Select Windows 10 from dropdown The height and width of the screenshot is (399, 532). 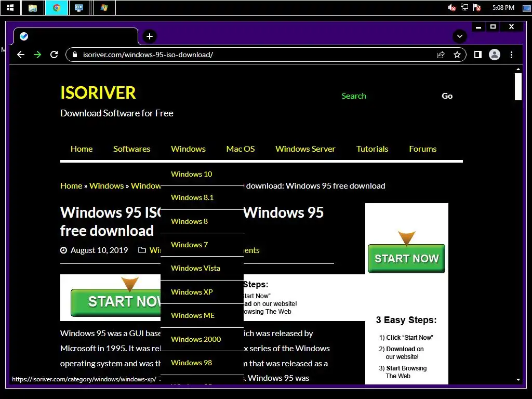[x=202, y=174]
